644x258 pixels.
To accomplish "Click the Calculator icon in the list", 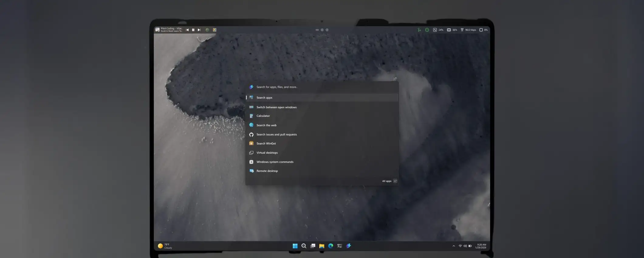I will [x=251, y=116].
